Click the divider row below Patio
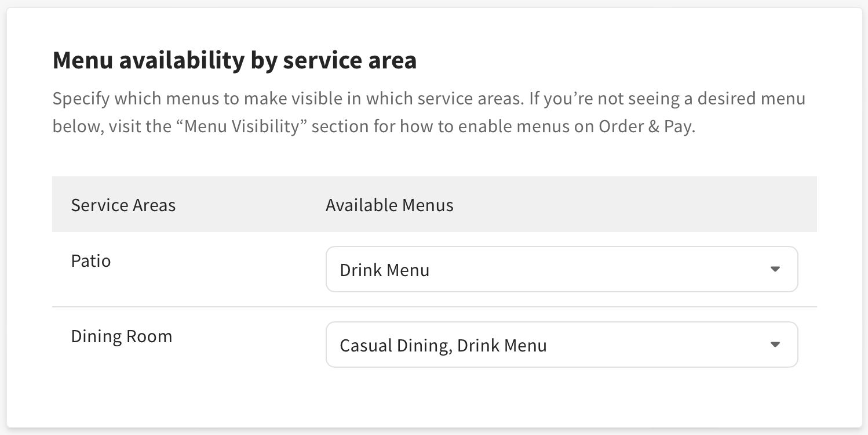 click(434, 307)
